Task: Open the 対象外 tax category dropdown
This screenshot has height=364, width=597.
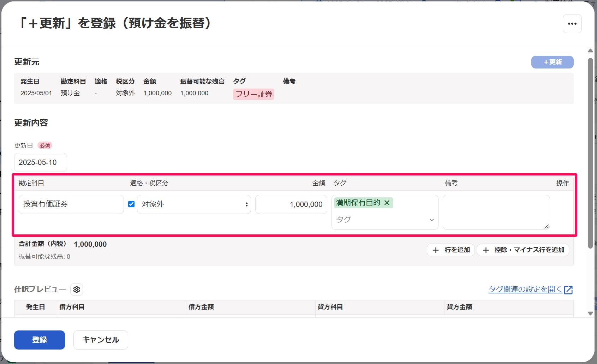Action: [x=194, y=204]
